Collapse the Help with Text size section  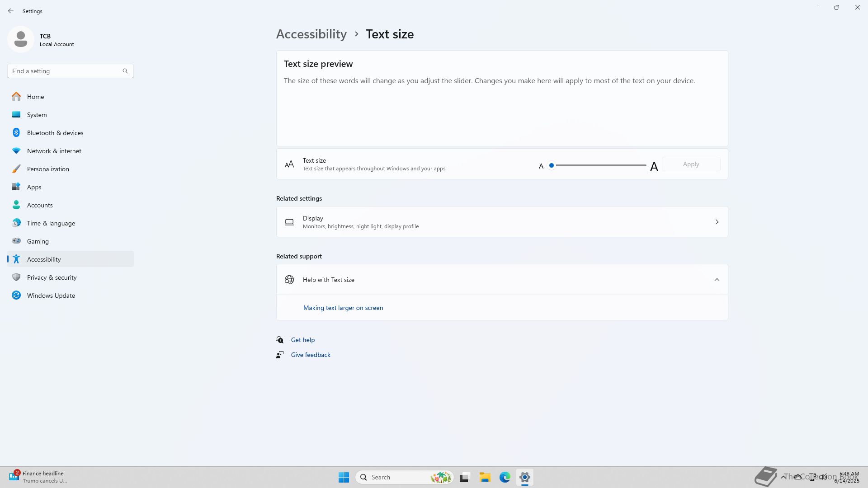(x=717, y=280)
